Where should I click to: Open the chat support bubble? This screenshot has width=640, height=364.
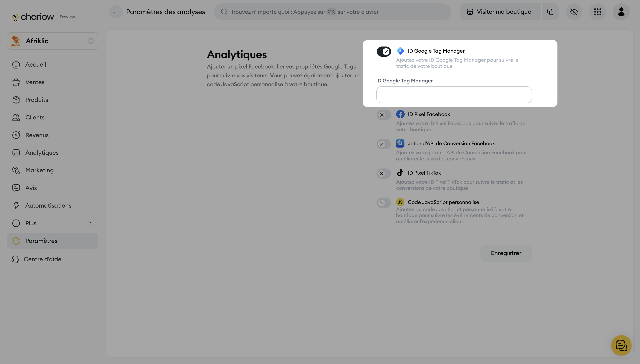click(x=621, y=345)
